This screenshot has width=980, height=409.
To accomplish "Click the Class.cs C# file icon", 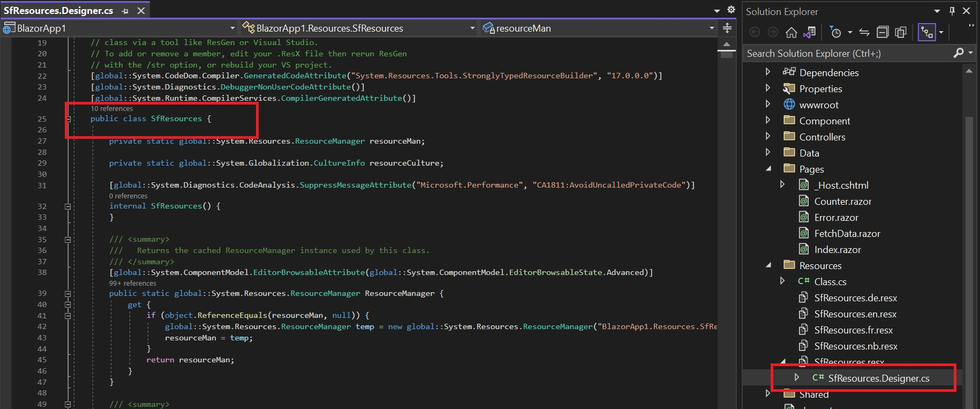I will 803,281.
